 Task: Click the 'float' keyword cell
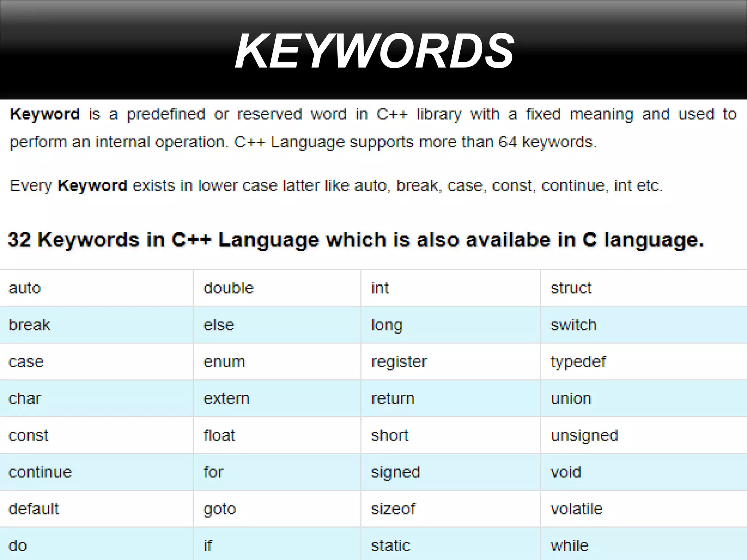(x=219, y=435)
